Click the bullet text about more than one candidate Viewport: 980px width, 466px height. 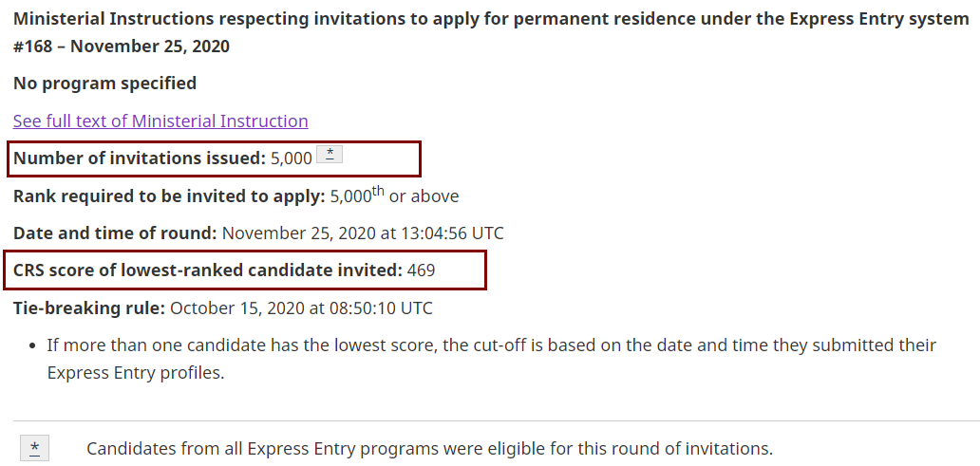click(x=491, y=345)
